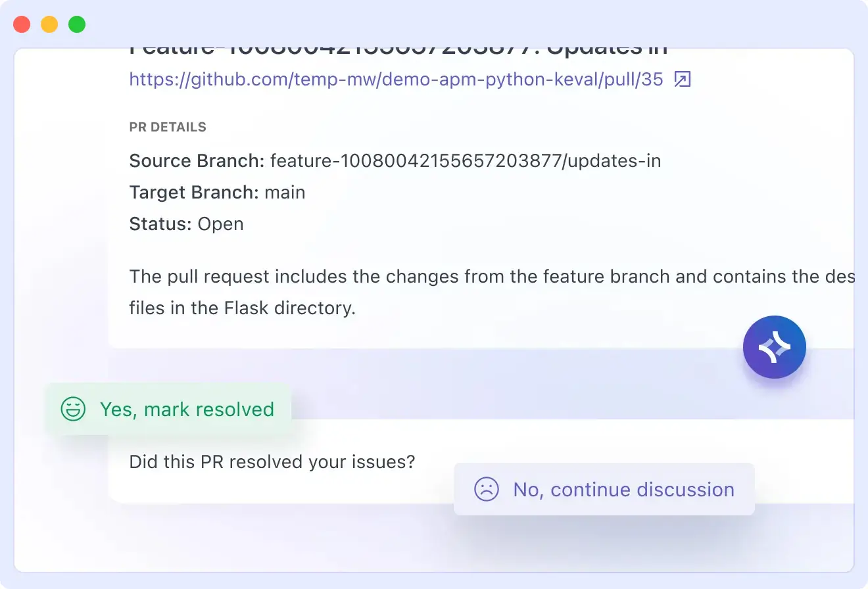Image resolution: width=868 pixels, height=589 pixels.
Task: Click the white sparkle symbol inside the chat bubble
Action: point(774,347)
